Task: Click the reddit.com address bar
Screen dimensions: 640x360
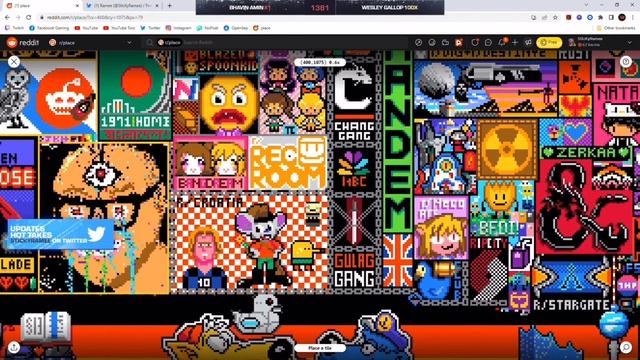Action: point(282,18)
